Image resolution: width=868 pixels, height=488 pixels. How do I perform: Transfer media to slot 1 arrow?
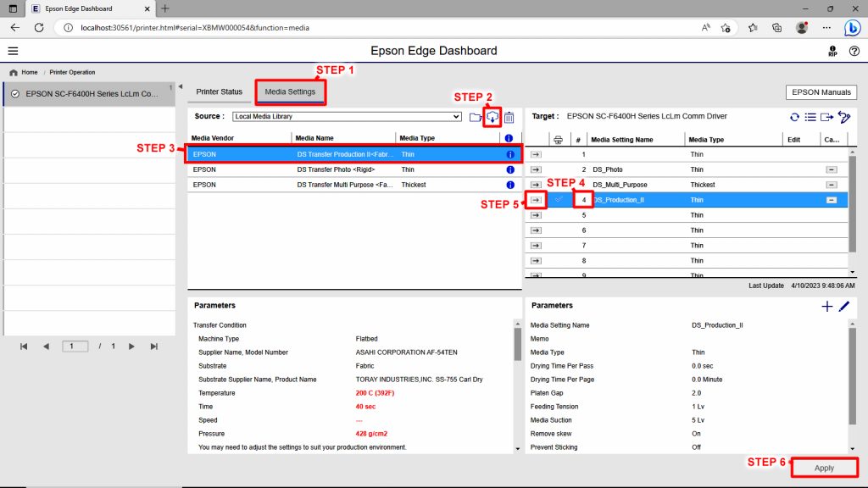536,154
